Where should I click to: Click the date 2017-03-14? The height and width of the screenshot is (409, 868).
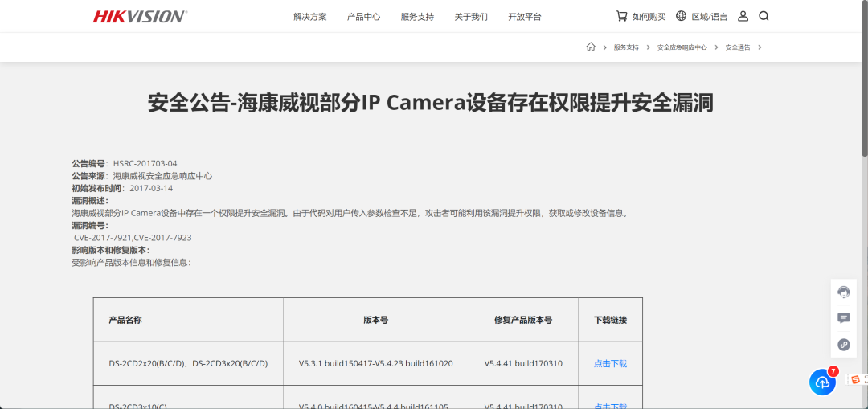151,188
